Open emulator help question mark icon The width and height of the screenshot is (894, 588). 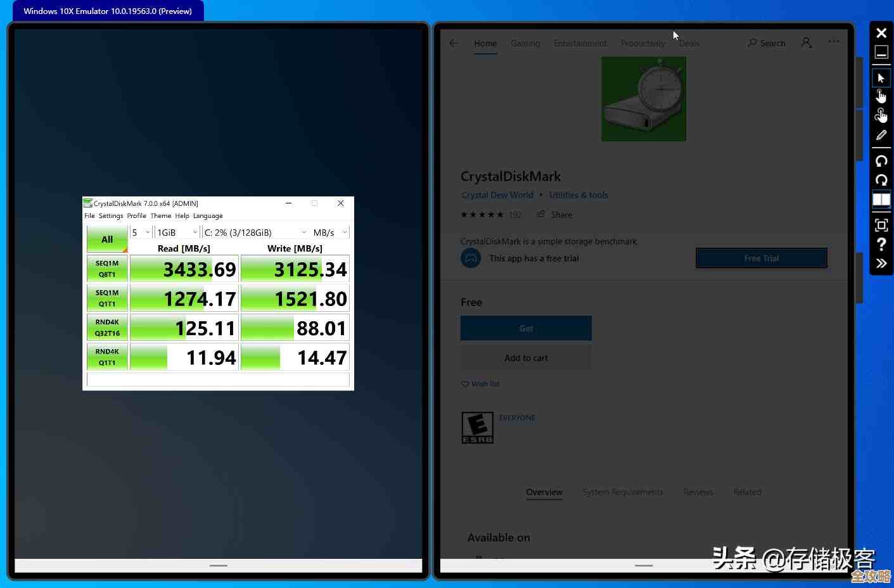coord(881,245)
